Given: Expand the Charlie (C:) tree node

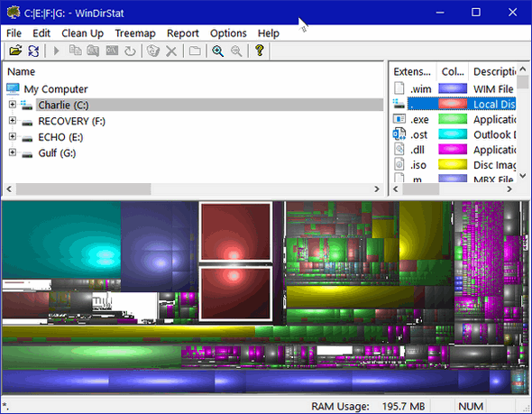Looking at the screenshot, I should [13, 105].
